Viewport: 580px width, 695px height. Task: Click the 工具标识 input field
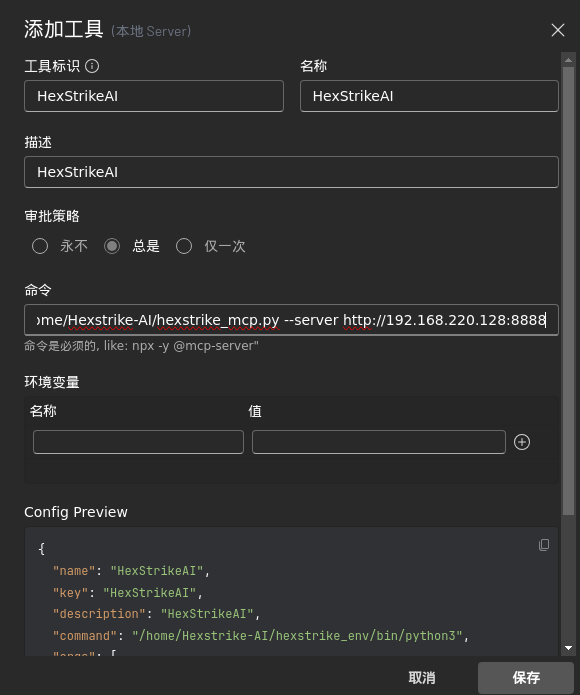pyautogui.click(x=154, y=96)
